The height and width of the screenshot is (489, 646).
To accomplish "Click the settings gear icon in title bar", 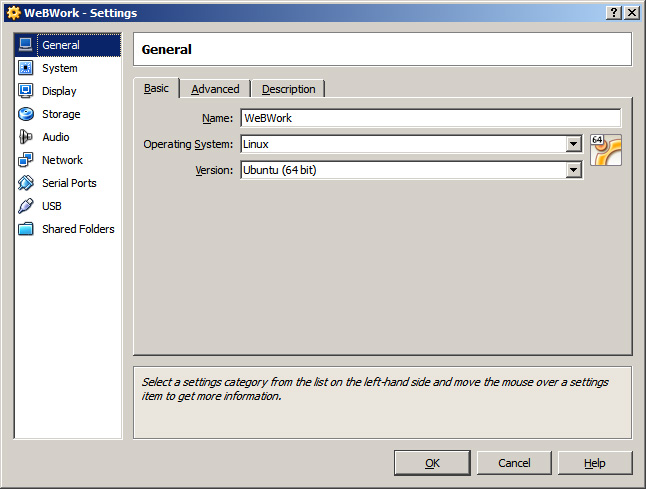I will (x=14, y=13).
